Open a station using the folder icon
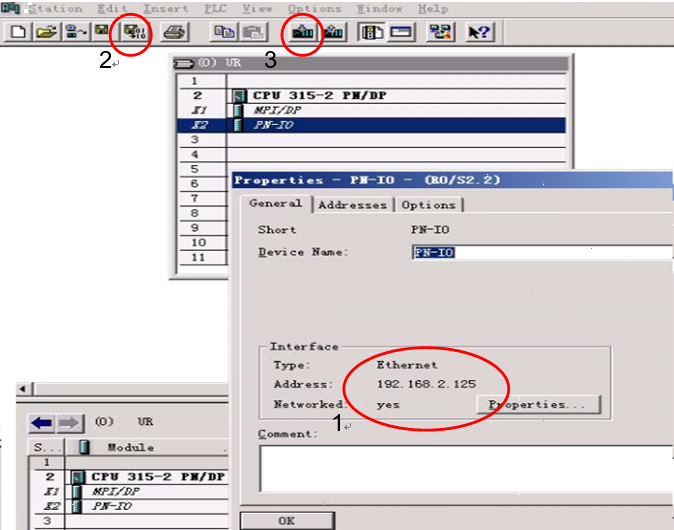The image size is (674, 530). 46,32
